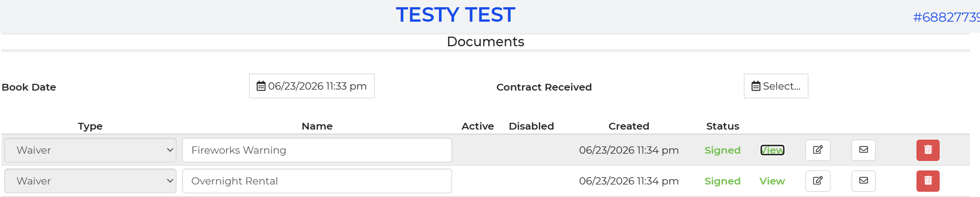Delete the Overnight Rental document
The height and width of the screenshot is (197, 980).
coord(928,181)
